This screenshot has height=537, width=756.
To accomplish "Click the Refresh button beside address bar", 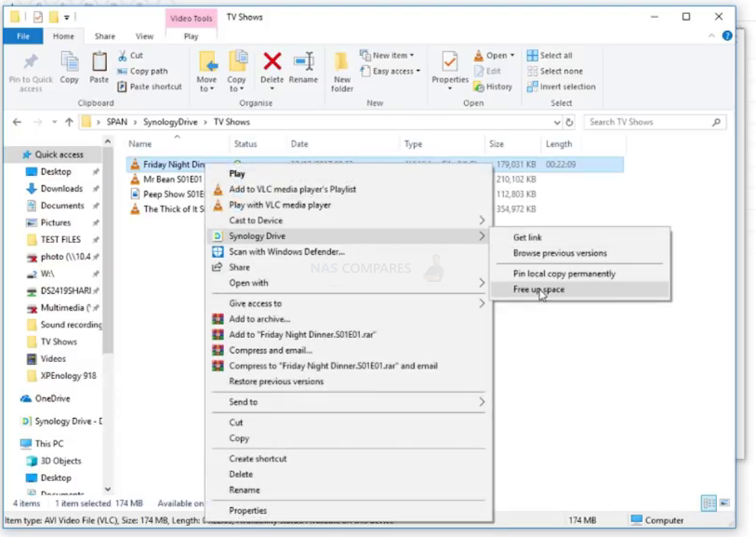I will 569,122.
